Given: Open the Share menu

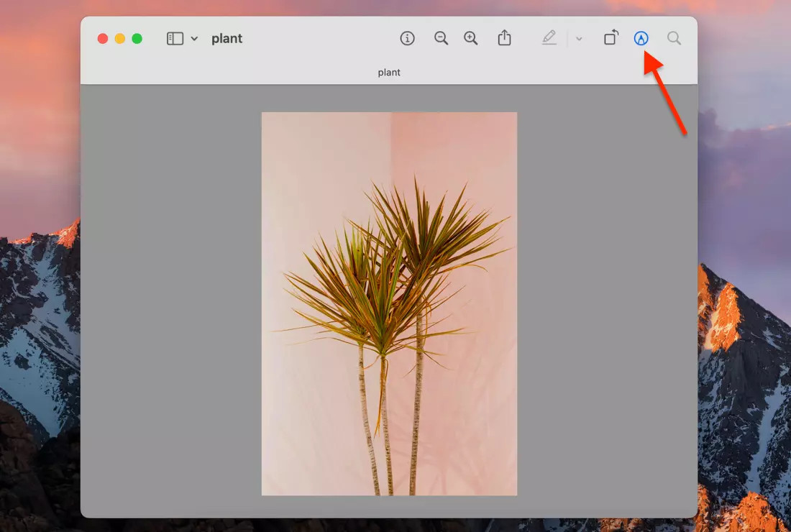Looking at the screenshot, I should coord(505,38).
